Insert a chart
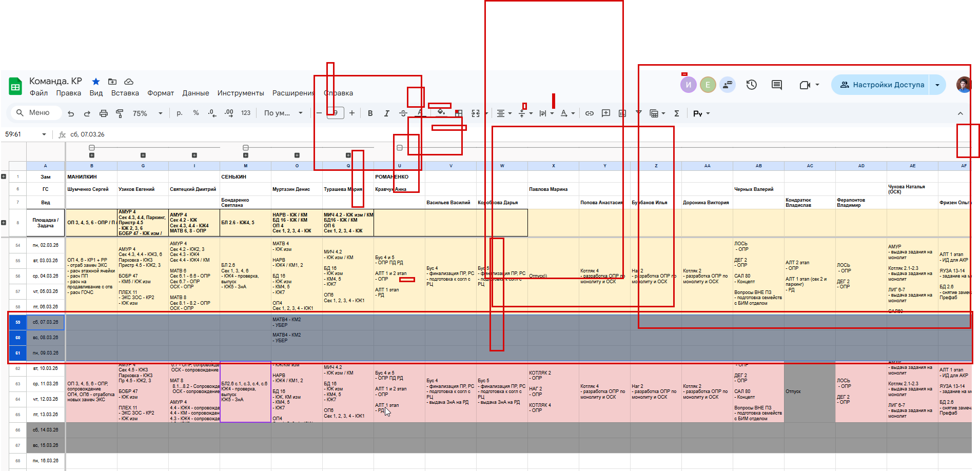The image size is (980, 471). click(622, 113)
